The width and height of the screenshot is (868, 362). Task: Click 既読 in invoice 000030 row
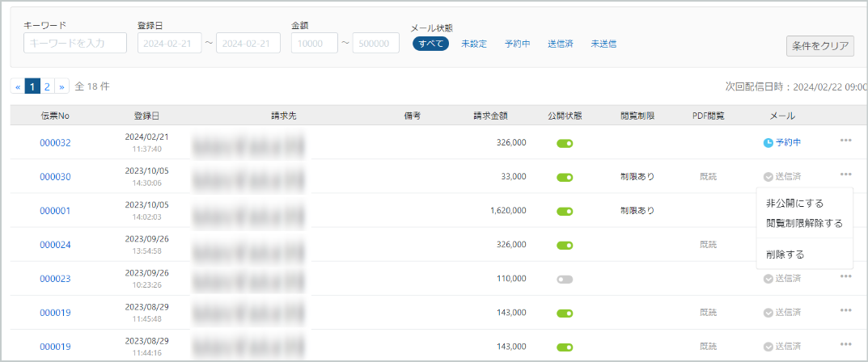tap(708, 177)
